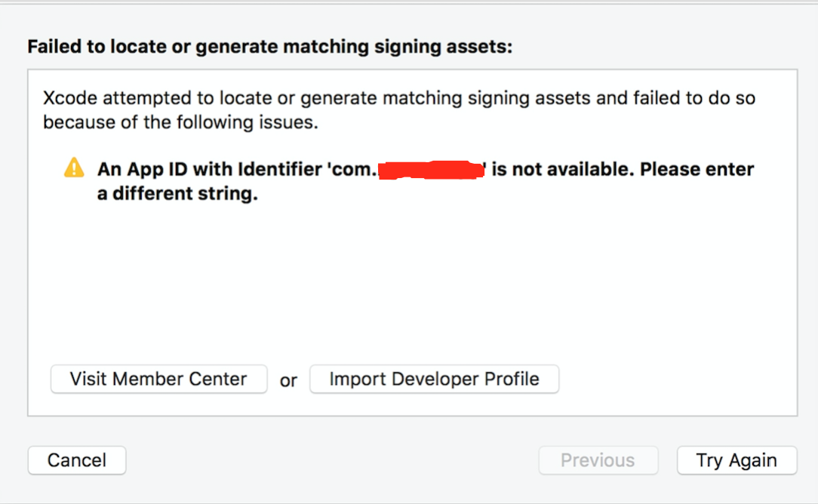This screenshot has width=818, height=504.
Task: Click the yellow warning triangle icon
Action: (x=74, y=168)
